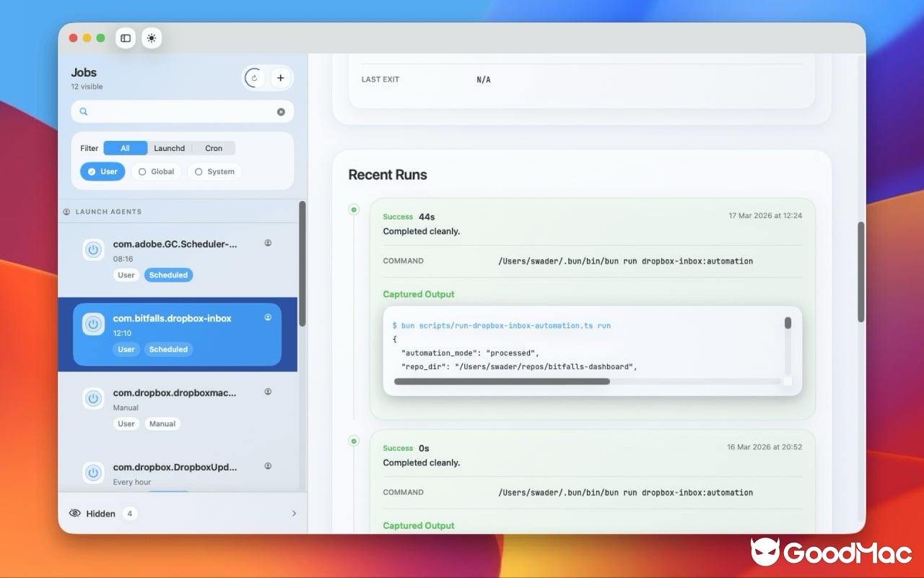This screenshot has width=924, height=578.
Task: Click the power icon on com.adobe.GC.Scheduler
Action: [x=93, y=249]
